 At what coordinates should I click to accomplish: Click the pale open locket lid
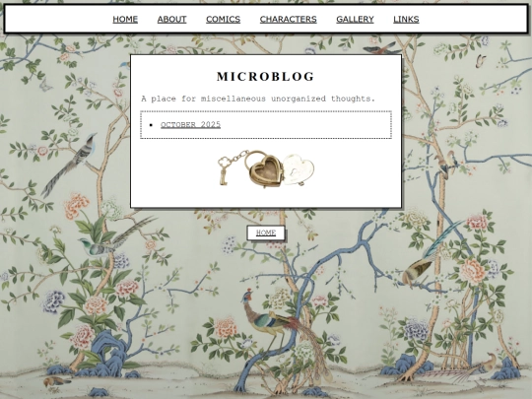pyautogui.click(x=299, y=169)
